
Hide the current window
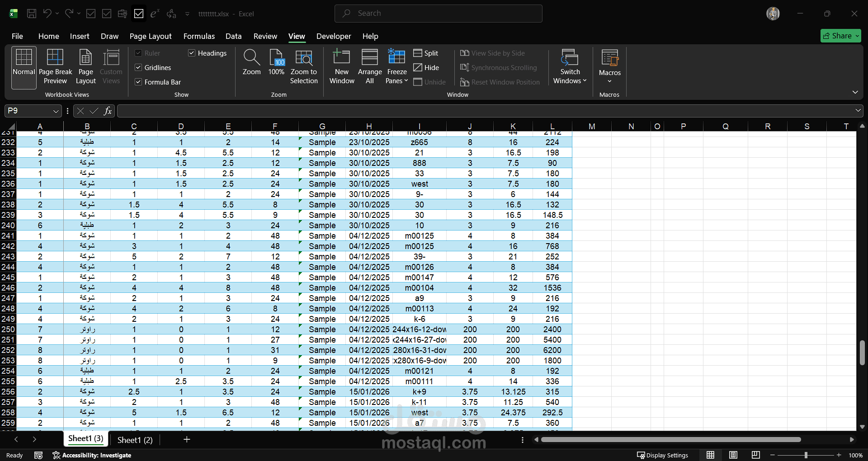426,68
